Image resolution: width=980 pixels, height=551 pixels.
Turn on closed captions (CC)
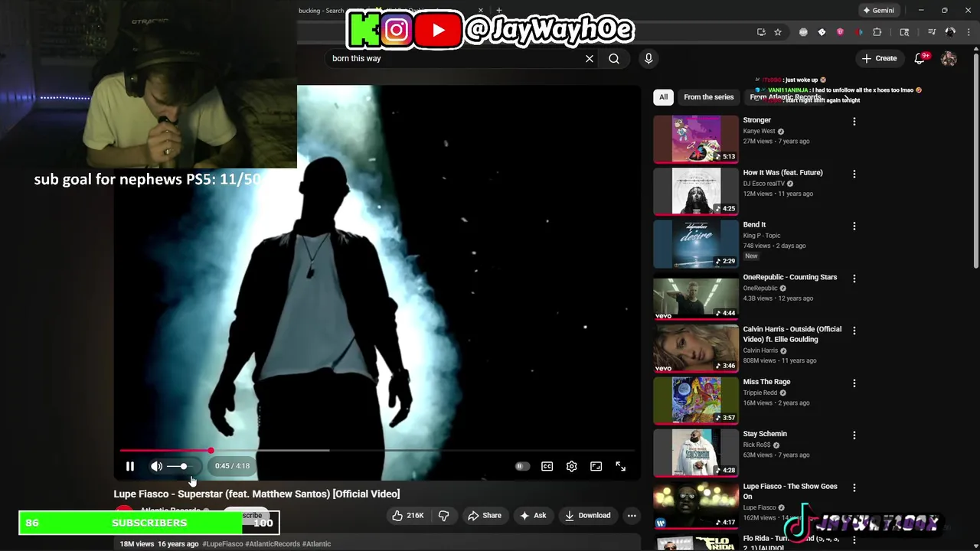point(547,466)
